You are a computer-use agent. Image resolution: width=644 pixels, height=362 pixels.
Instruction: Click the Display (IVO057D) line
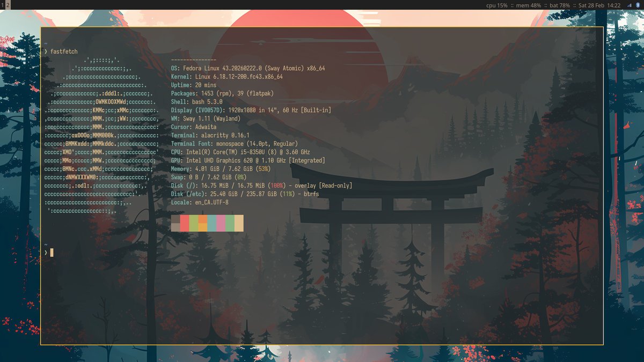click(x=251, y=110)
